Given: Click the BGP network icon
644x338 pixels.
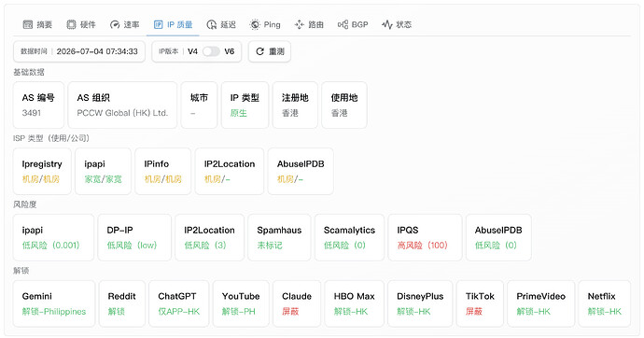Looking at the screenshot, I should [343, 24].
